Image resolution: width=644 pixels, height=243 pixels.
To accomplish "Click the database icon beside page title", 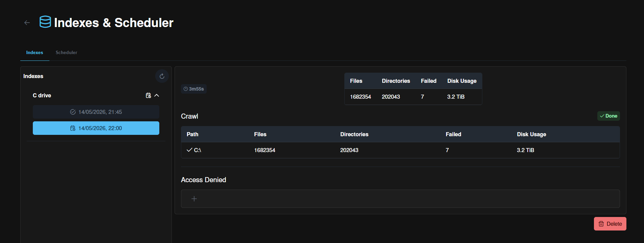I will [x=45, y=22].
